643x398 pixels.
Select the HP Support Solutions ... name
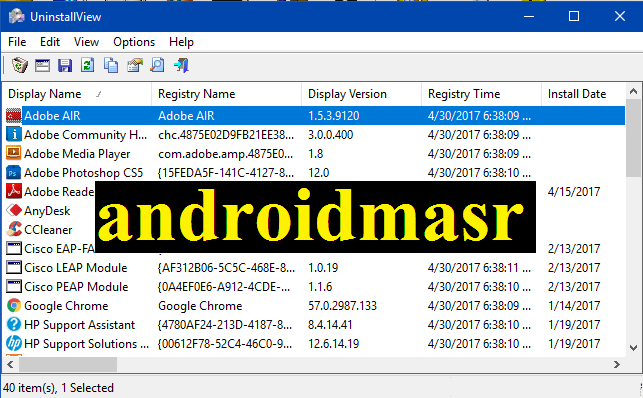coord(86,343)
